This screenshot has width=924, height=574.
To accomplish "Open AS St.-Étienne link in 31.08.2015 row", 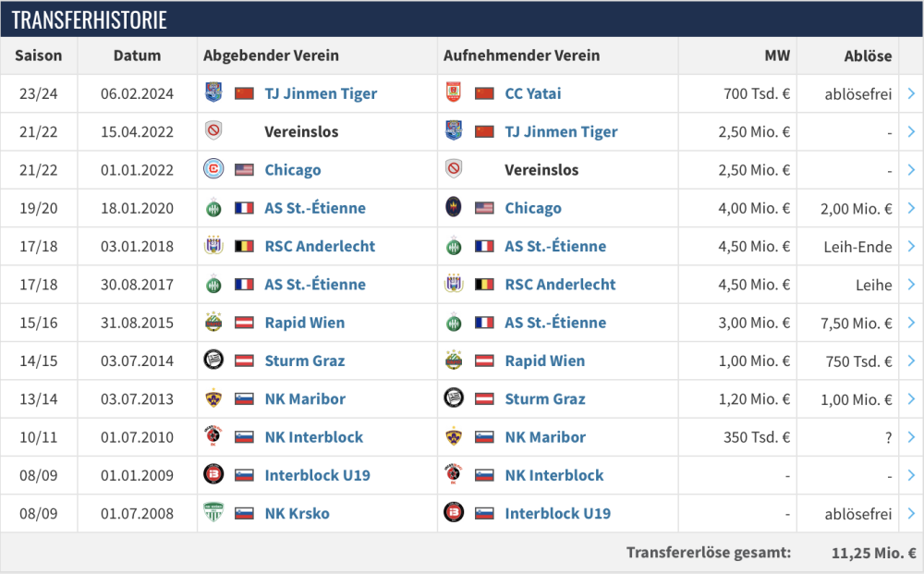I will pos(555,323).
